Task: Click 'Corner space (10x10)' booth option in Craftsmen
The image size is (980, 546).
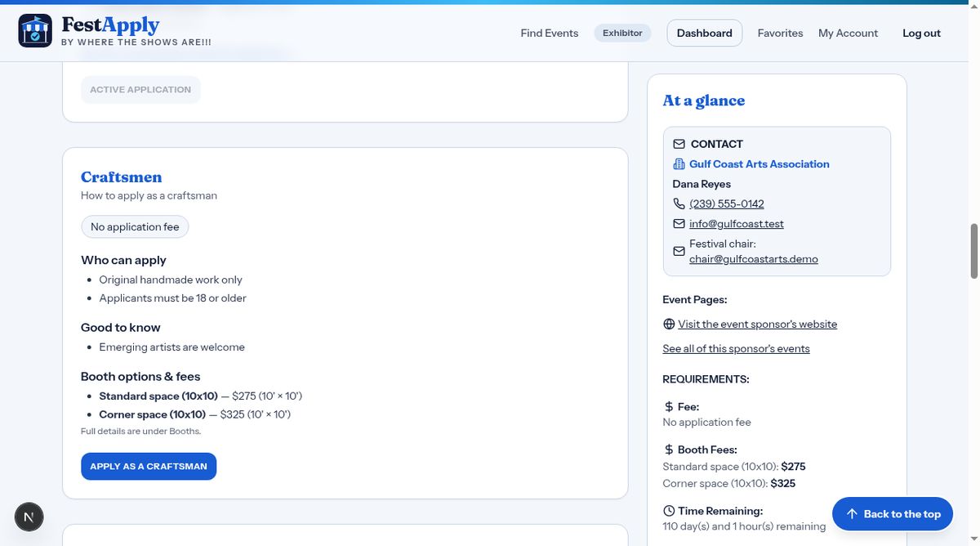Action: (x=153, y=414)
